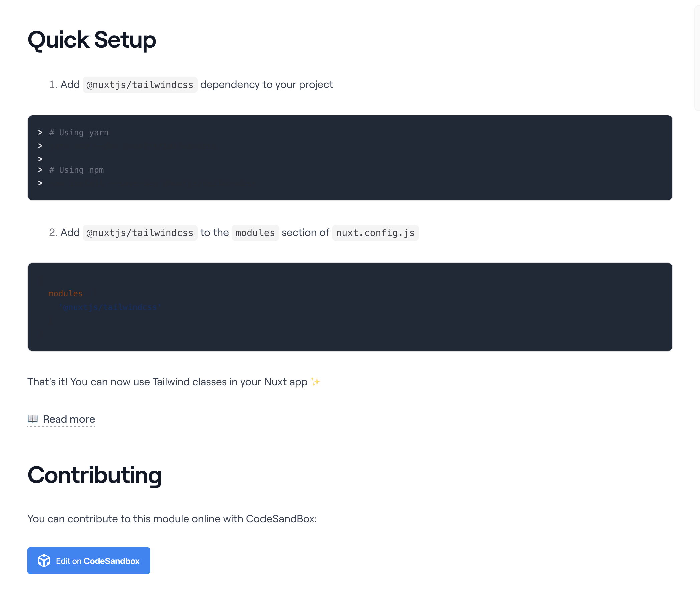Click the CodeSandBox mention in Contributing text

280,519
